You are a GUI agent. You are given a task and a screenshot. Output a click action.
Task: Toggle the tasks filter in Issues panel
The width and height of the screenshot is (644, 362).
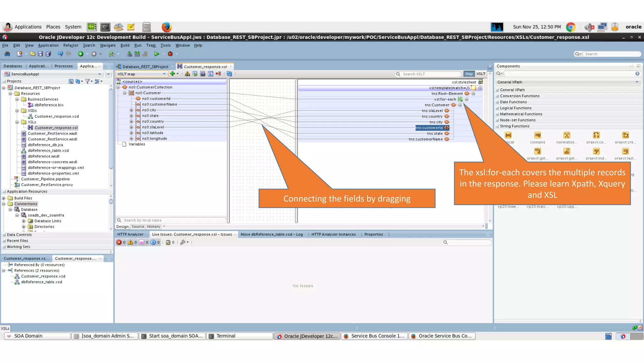[x=170, y=242]
